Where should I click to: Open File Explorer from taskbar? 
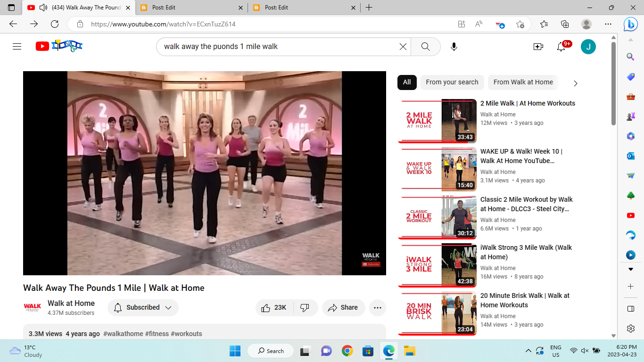(x=409, y=351)
